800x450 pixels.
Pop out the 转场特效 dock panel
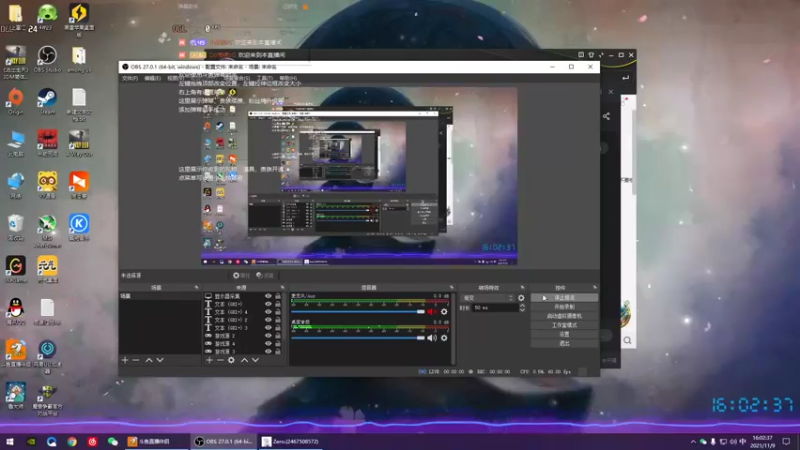click(522, 288)
